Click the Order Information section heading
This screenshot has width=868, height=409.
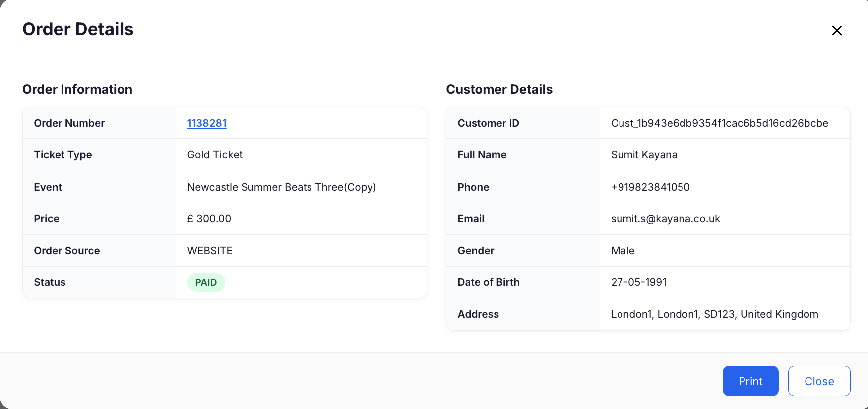point(77,89)
